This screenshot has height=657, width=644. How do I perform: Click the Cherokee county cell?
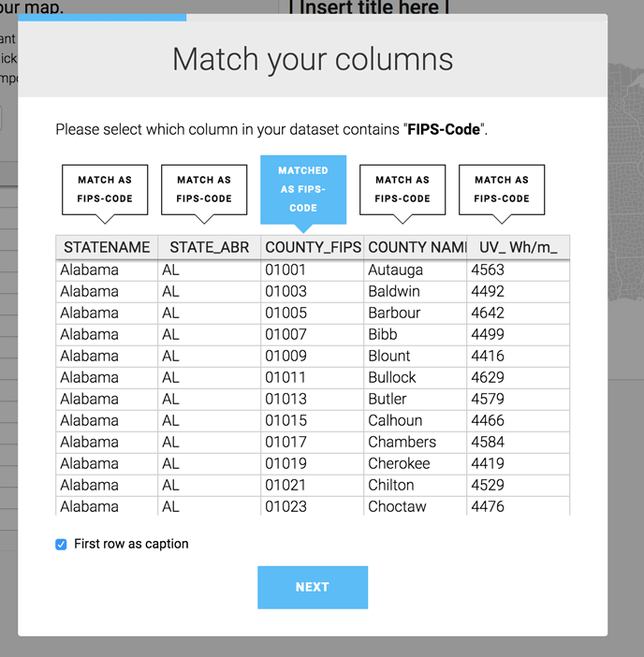click(416, 464)
